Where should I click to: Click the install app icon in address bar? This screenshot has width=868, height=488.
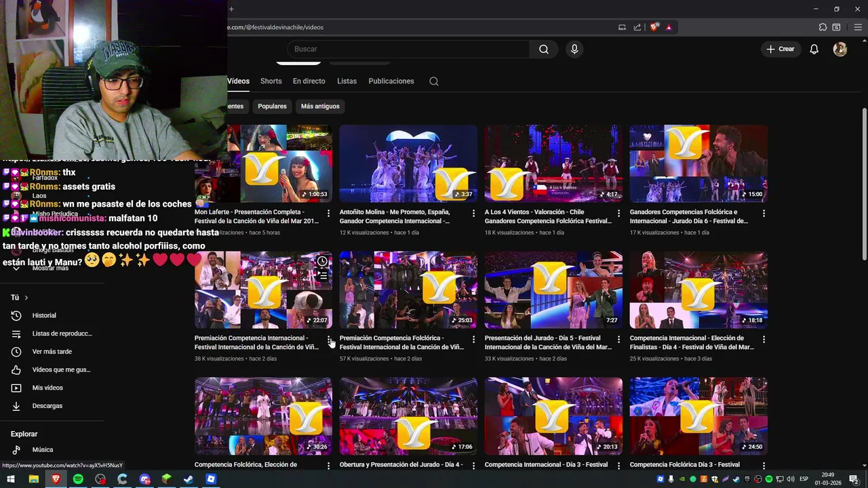pos(622,27)
